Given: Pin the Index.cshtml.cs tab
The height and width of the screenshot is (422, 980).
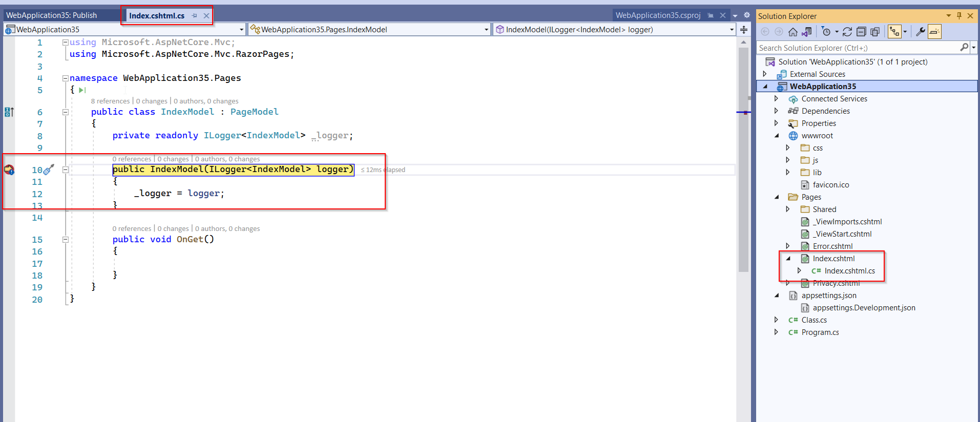Looking at the screenshot, I should pos(194,16).
